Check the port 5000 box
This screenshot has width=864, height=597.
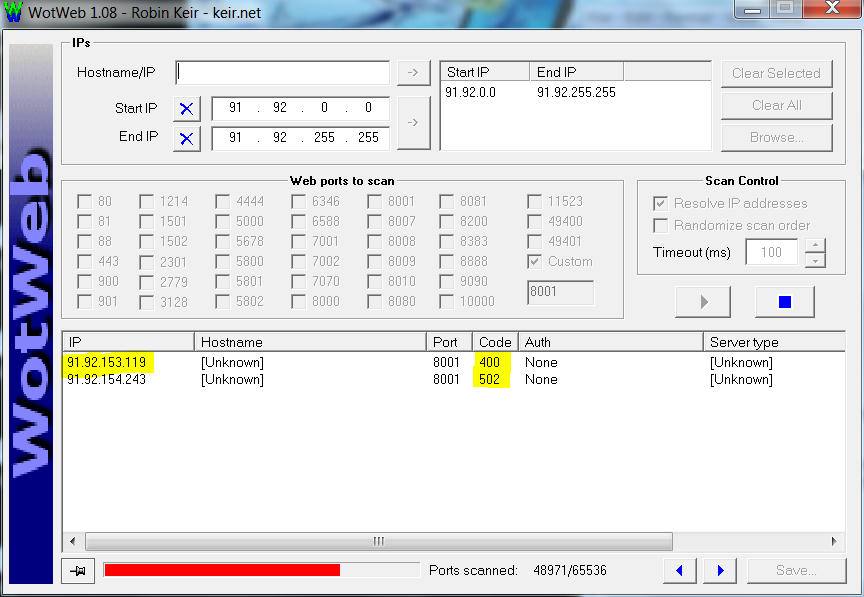[223, 222]
